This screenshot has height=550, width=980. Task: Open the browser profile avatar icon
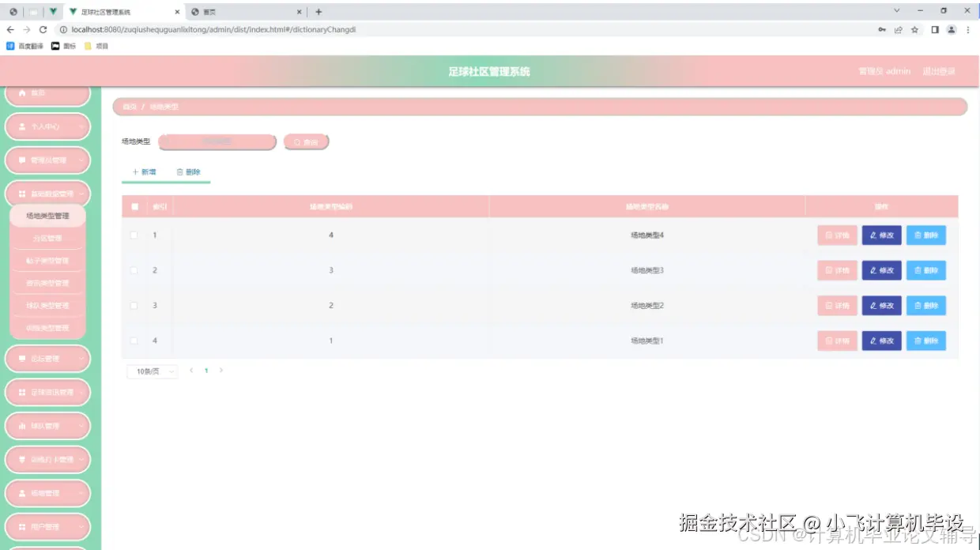click(952, 29)
